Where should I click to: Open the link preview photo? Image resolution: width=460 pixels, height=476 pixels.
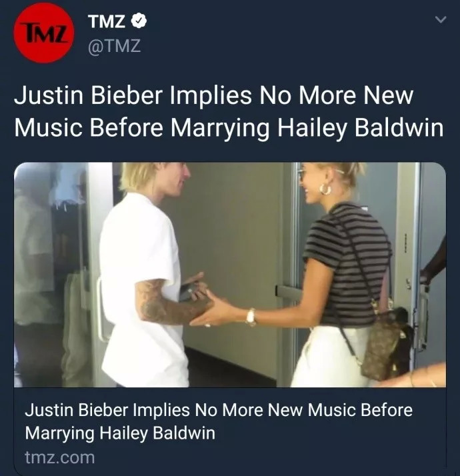click(230, 275)
